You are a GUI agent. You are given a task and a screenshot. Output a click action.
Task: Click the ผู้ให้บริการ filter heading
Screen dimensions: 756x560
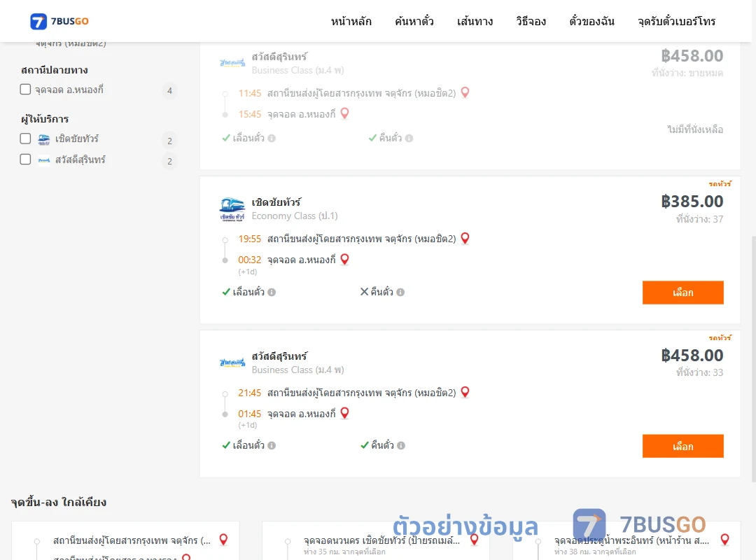(45, 119)
